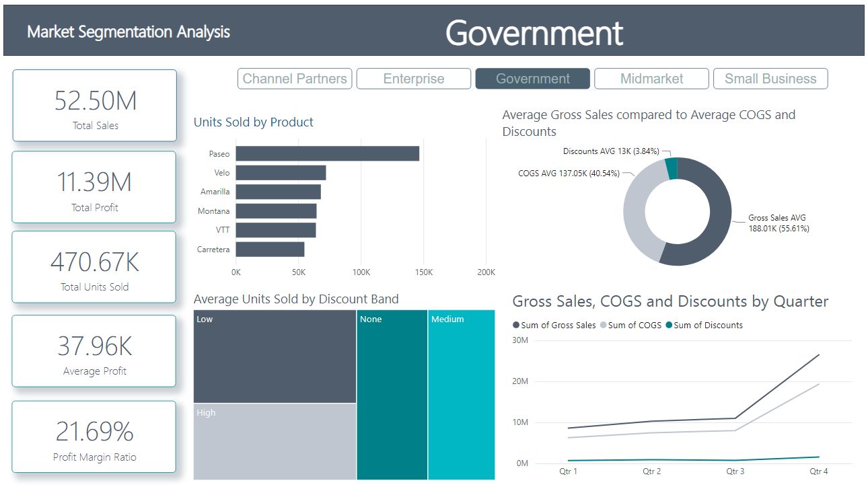Filter dashboard by Midmarket segment
Screen dimensions: 868x493
pyautogui.click(x=651, y=79)
